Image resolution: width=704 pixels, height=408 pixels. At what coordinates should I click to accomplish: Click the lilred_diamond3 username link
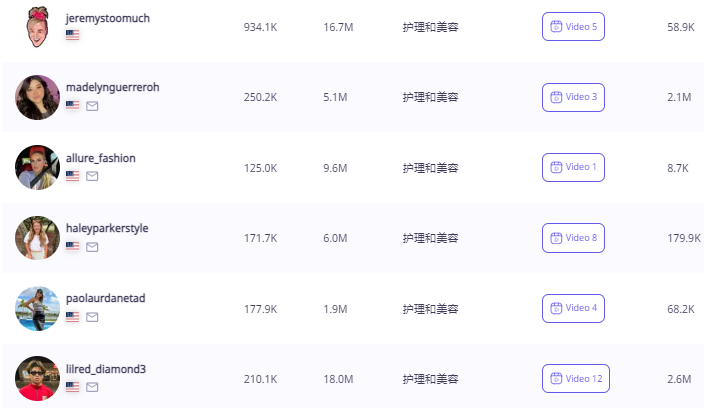click(x=106, y=369)
